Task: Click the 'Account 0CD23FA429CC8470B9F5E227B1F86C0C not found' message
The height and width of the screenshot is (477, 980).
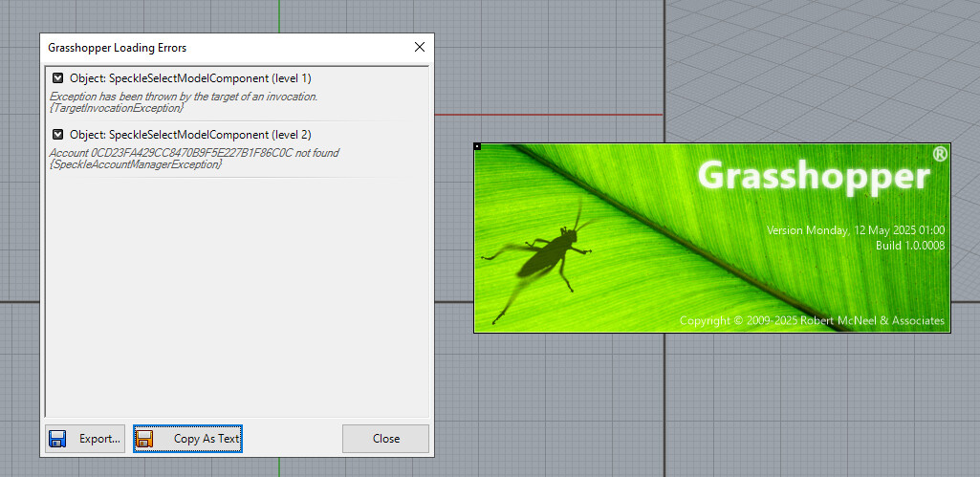Action: (x=194, y=153)
